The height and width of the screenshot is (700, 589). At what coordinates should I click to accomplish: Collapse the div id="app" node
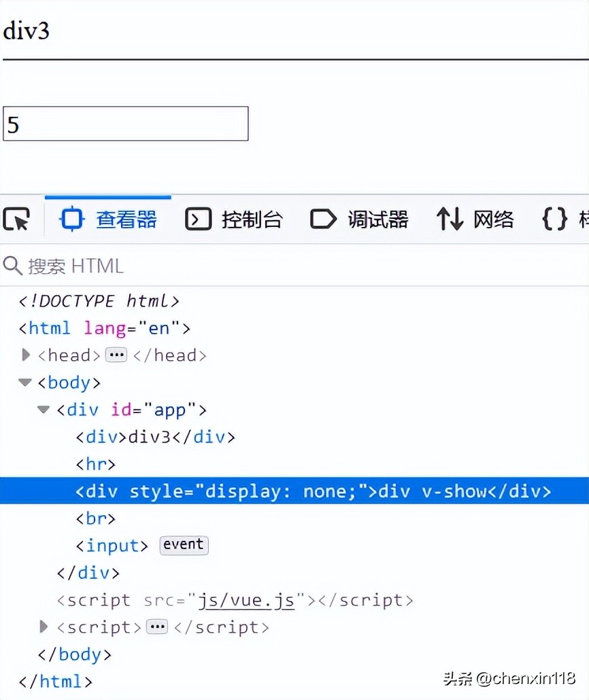[x=43, y=409]
